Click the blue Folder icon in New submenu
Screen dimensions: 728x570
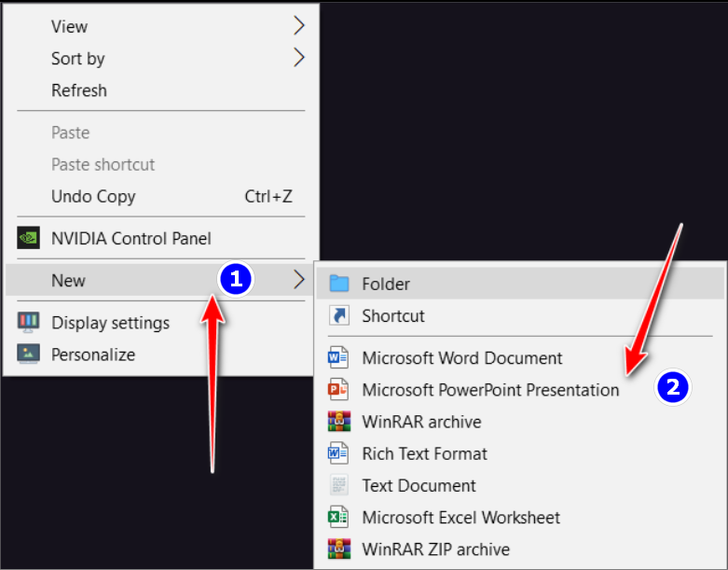pos(339,284)
